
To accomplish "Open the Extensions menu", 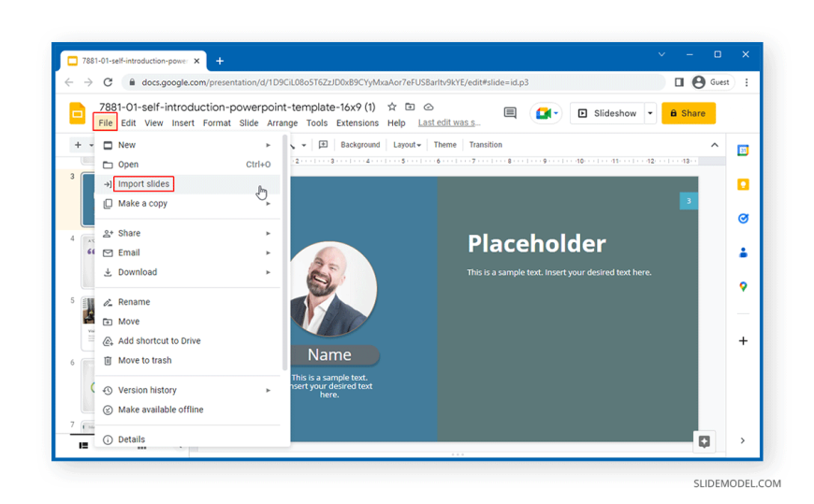I will (357, 123).
